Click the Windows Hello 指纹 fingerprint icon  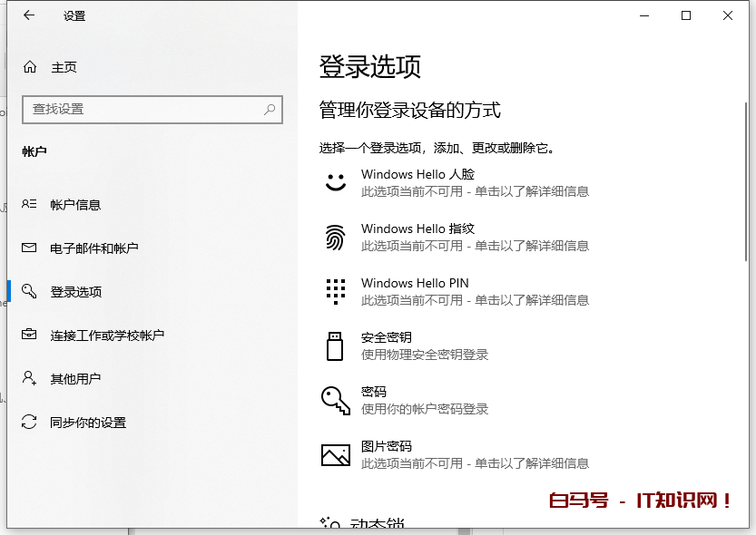[x=335, y=237]
